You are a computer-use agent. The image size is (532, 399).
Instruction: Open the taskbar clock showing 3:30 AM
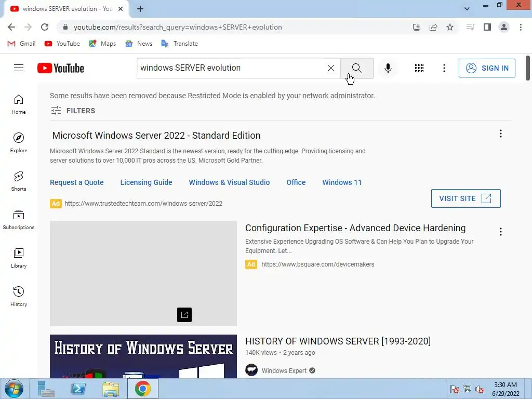coord(506,389)
